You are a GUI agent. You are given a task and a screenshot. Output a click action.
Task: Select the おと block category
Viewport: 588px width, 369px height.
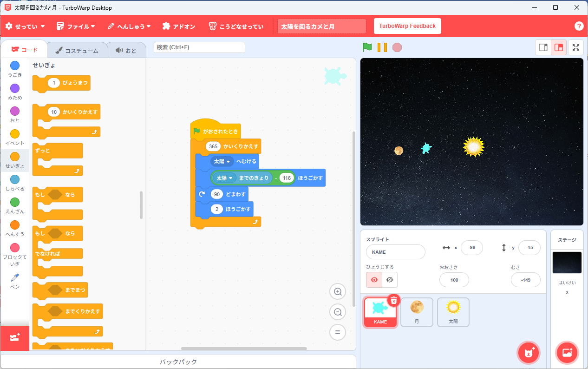[x=15, y=115]
